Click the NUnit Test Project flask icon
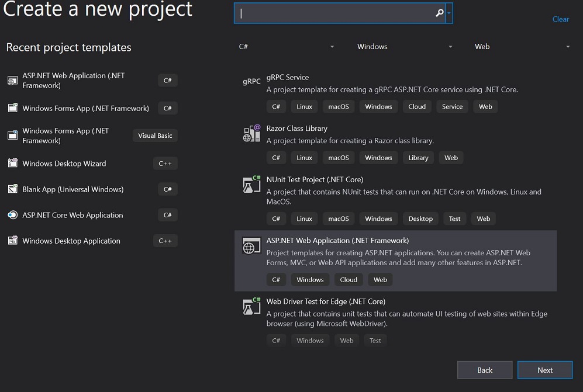 251,184
